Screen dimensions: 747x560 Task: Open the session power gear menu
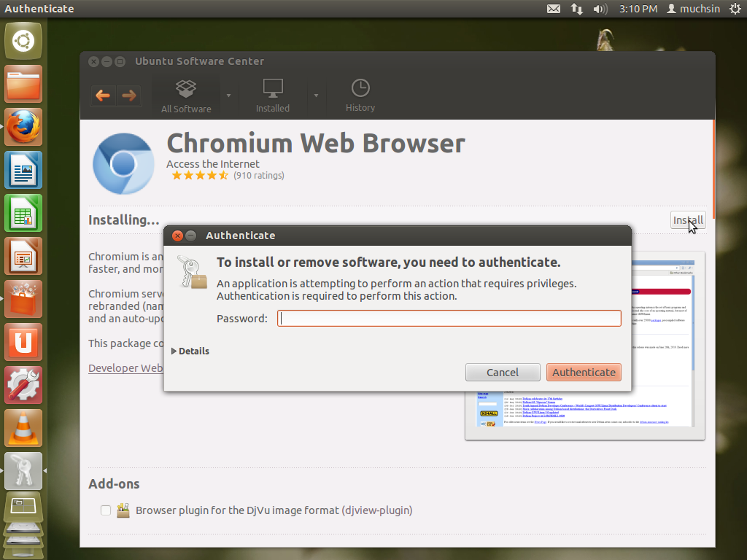coord(735,9)
